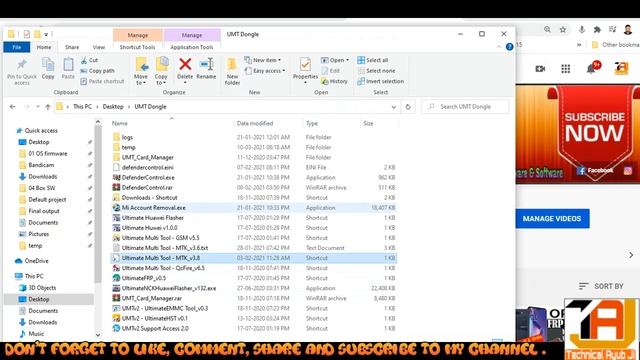640x360 pixels.
Task: Open YouTube apps grid icon
Action: (x=566, y=69)
